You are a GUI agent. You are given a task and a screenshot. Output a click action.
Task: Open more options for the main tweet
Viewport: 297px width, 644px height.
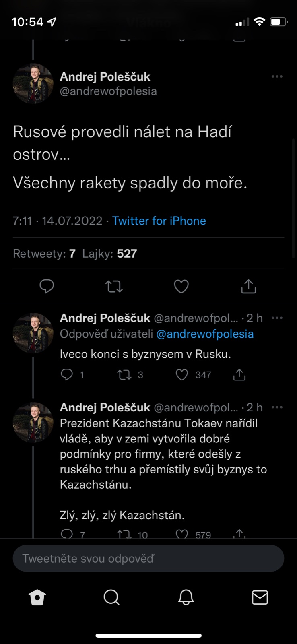(x=277, y=76)
